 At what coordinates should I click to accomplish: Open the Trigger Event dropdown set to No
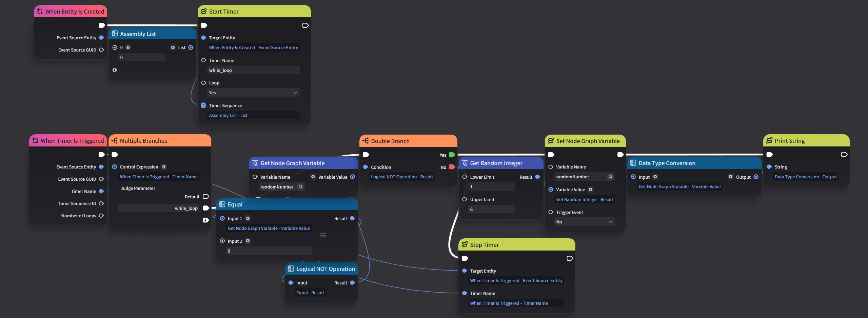pyautogui.click(x=585, y=222)
